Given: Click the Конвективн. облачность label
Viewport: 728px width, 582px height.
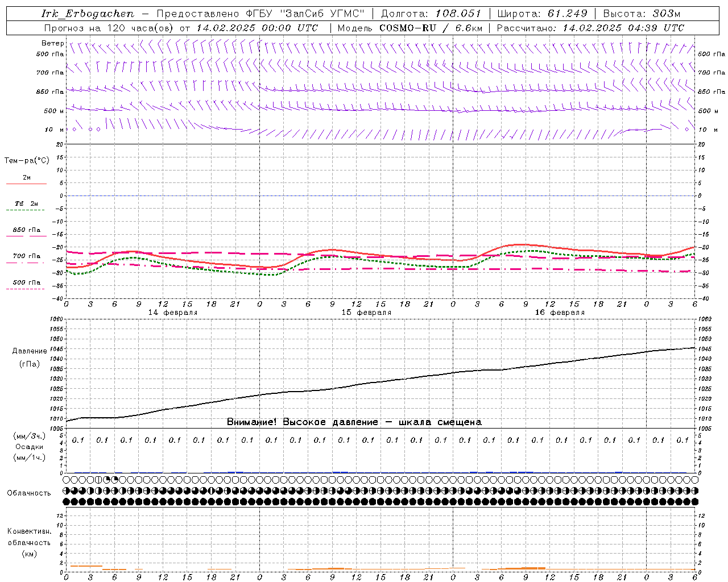Looking at the screenshot, I should point(29,537).
